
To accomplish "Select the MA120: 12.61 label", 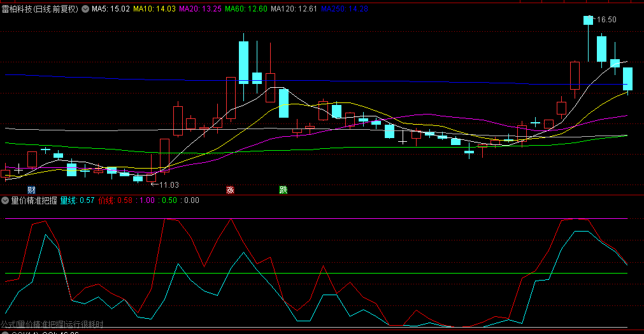I will pyautogui.click(x=294, y=9).
